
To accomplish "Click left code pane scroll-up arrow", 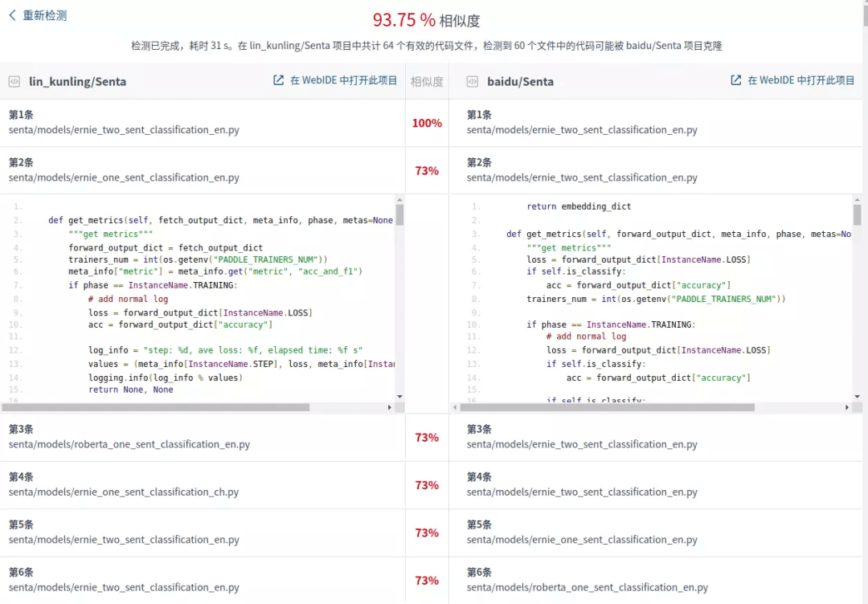I will [399, 200].
